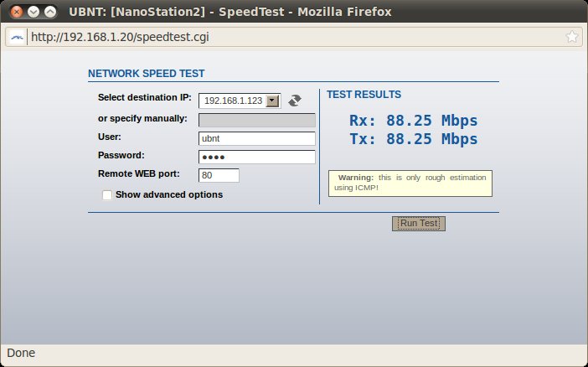Click the Rx 88.25 Mbps result
This screenshot has height=367, width=588.
click(413, 121)
